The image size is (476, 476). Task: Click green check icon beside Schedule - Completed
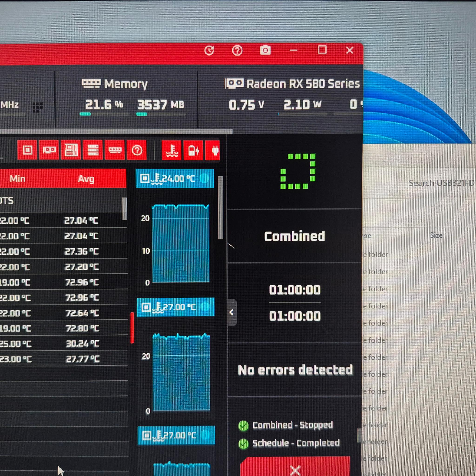tap(243, 444)
